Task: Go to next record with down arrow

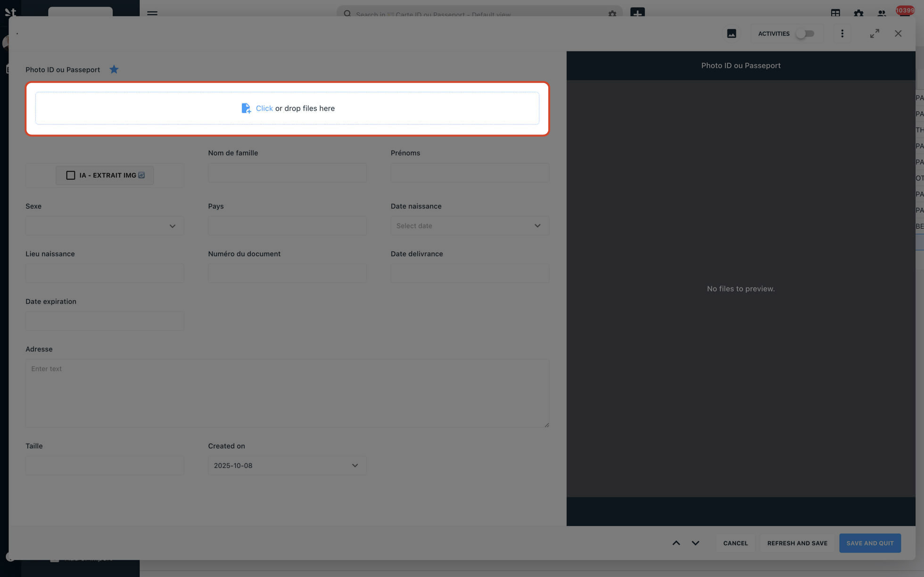Action: tap(695, 543)
